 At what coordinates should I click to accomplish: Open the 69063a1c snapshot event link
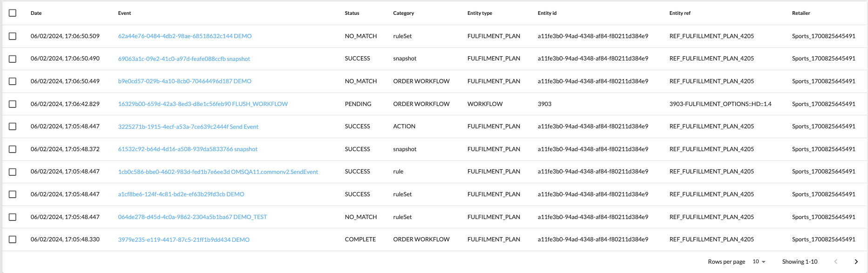coord(184,59)
